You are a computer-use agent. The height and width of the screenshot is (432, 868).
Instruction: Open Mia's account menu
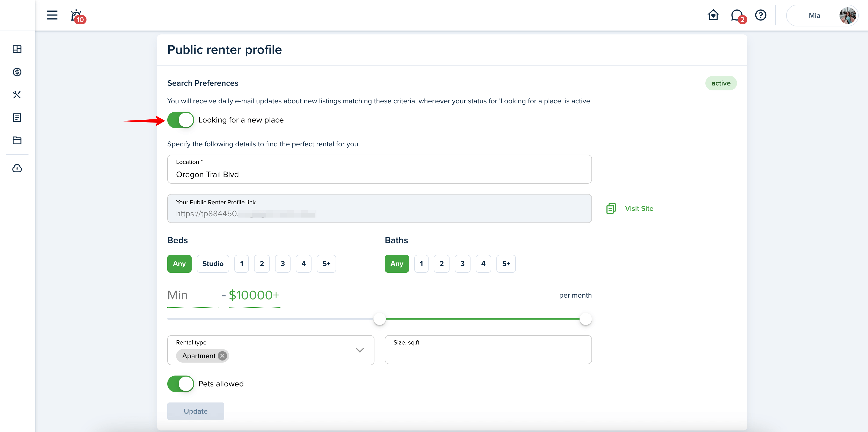click(x=822, y=16)
